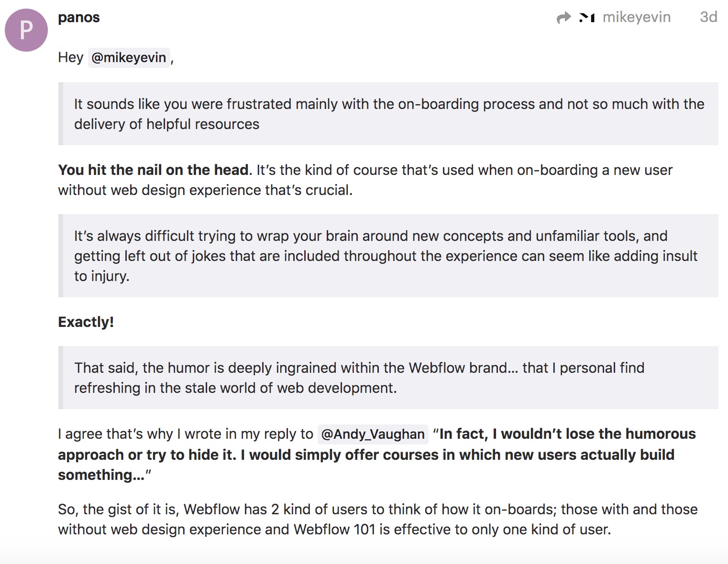Click 'Webflow 101' in the last paragraph

(x=334, y=530)
